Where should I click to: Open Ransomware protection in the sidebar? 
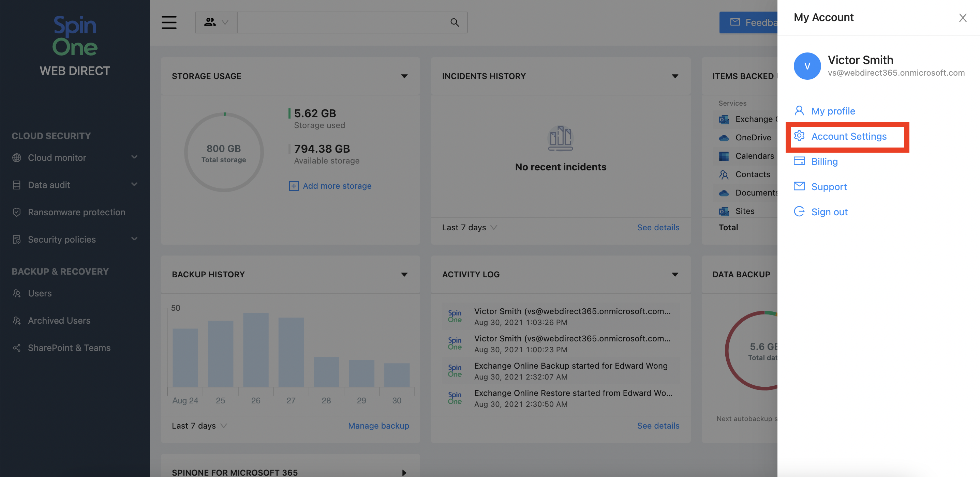(76, 212)
